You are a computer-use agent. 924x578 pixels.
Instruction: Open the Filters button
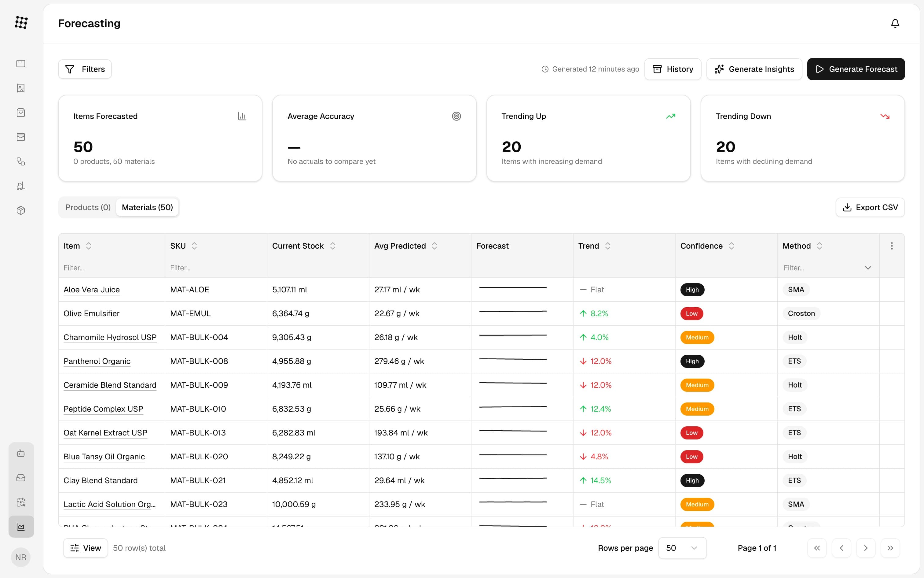(85, 69)
